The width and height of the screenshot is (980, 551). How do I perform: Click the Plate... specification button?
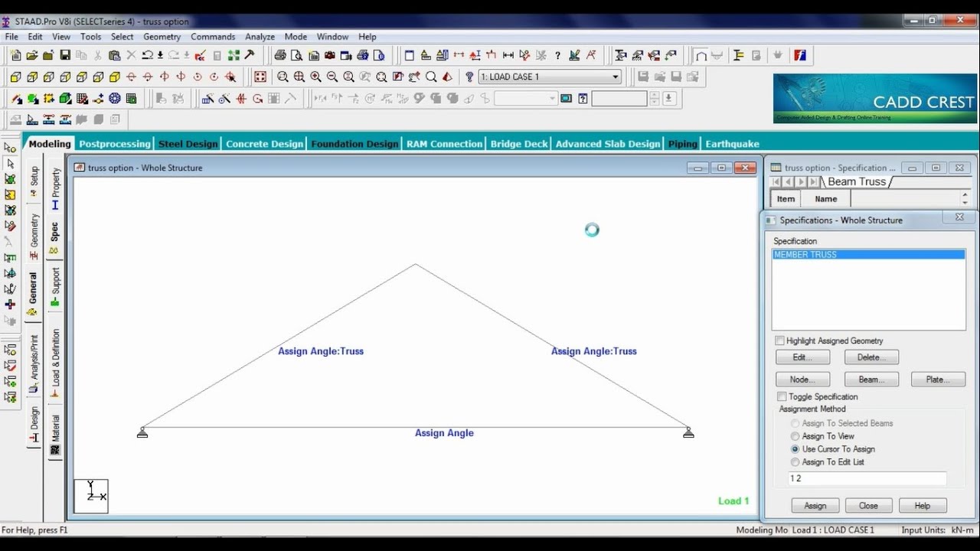[x=938, y=380]
